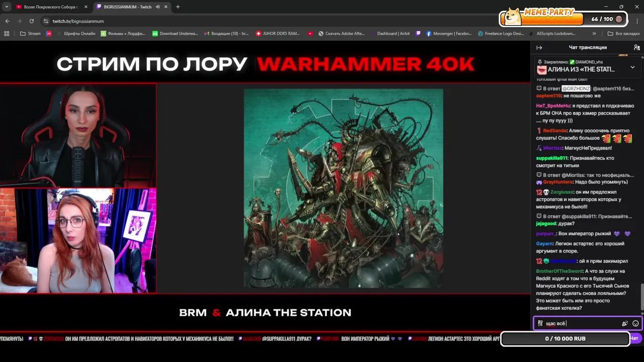The width and height of the screenshot is (644, 362).
Task: Click the small pink icon after Stream bookmark
Action: [x=49, y=34]
